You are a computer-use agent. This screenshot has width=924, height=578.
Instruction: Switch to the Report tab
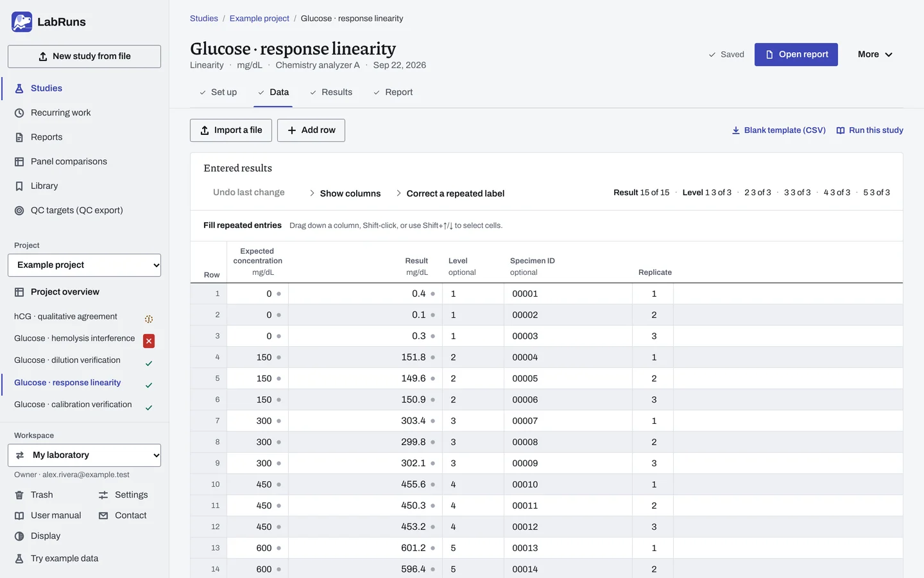393,92
